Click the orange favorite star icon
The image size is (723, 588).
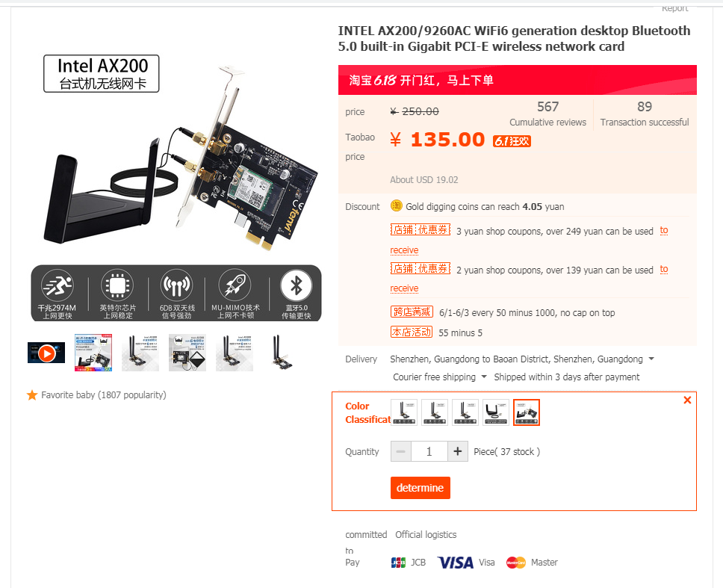click(x=32, y=395)
